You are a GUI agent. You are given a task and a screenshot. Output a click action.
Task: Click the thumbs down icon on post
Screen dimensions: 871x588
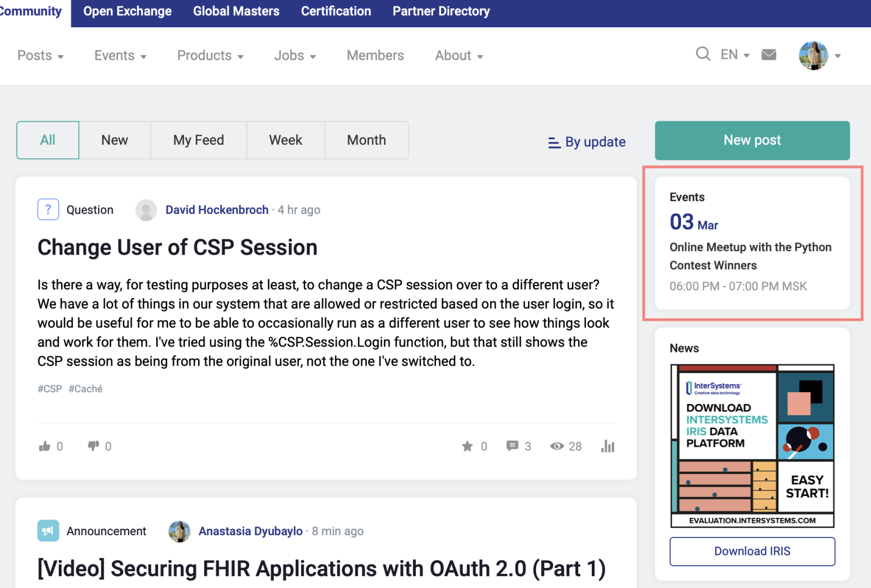click(94, 446)
